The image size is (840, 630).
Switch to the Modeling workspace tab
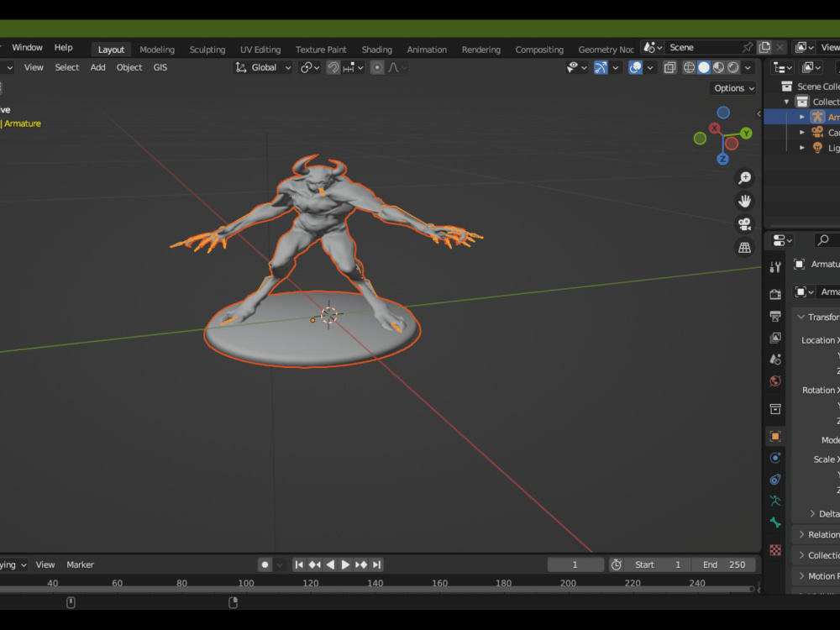coord(157,50)
